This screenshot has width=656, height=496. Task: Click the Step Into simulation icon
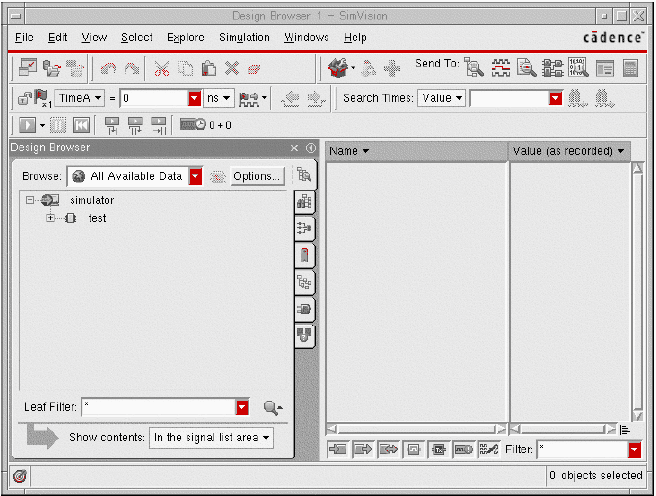[x=112, y=125]
